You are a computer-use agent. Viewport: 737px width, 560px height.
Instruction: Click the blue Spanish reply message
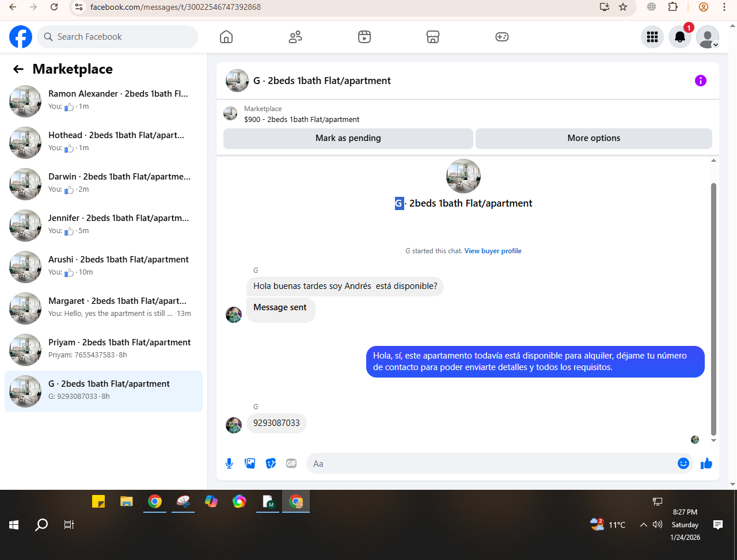(535, 361)
